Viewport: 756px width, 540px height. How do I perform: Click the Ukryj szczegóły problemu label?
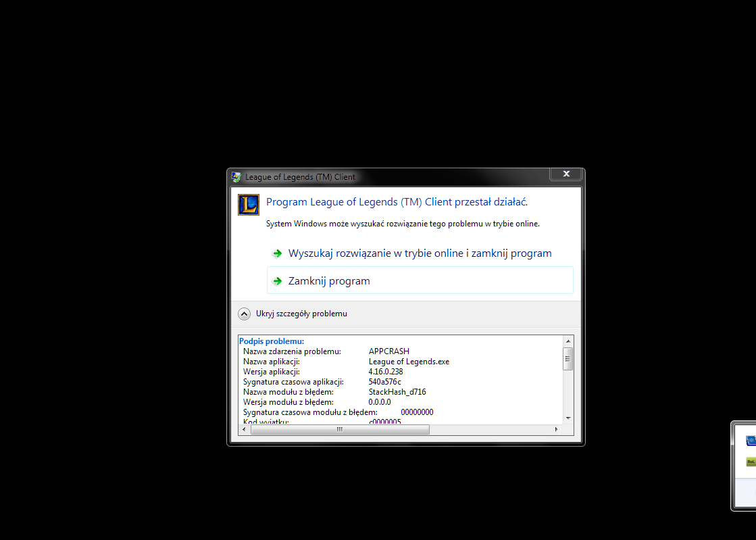[x=301, y=314]
